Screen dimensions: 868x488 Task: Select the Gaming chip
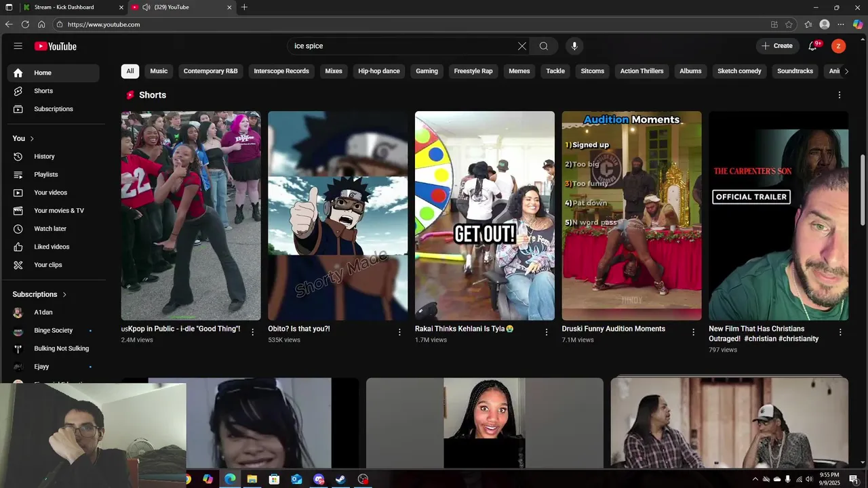tap(427, 71)
